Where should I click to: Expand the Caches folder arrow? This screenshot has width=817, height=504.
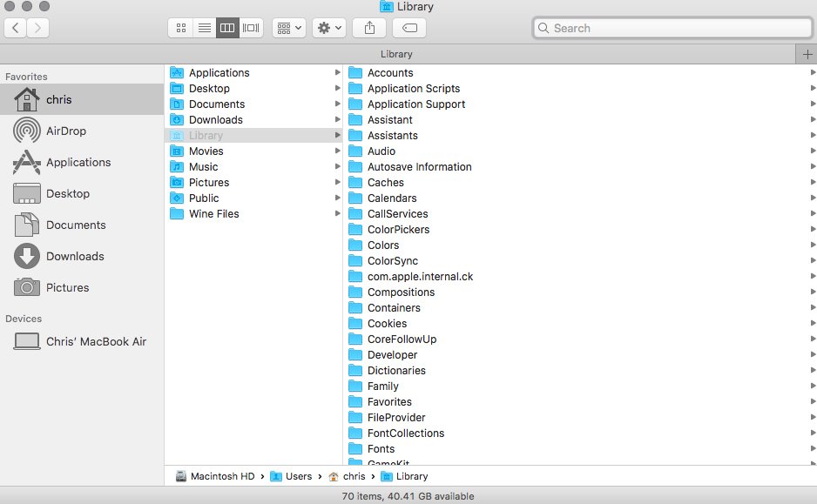(813, 182)
